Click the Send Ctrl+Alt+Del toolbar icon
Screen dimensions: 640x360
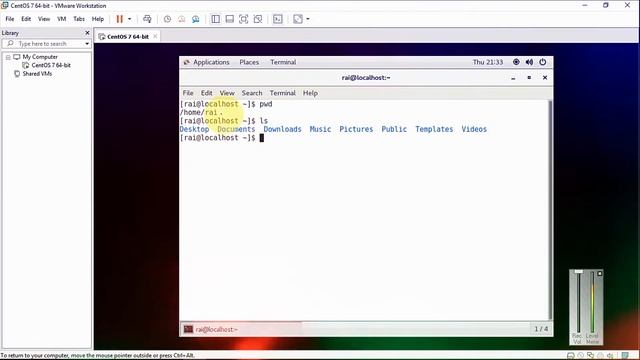pos(147,19)
